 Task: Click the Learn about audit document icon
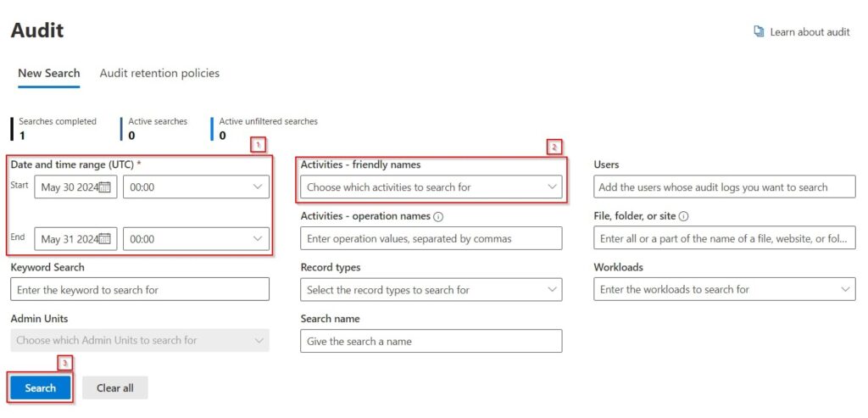tap(759, 32)
